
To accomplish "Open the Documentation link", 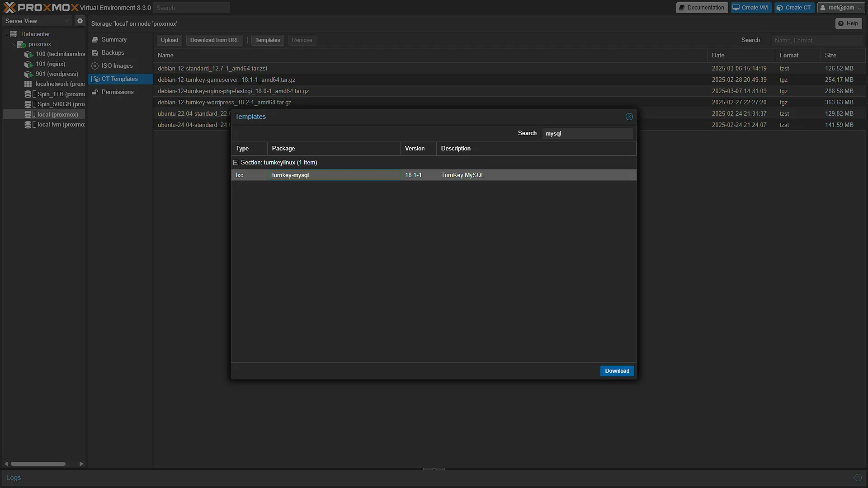I will click(702, 8).
